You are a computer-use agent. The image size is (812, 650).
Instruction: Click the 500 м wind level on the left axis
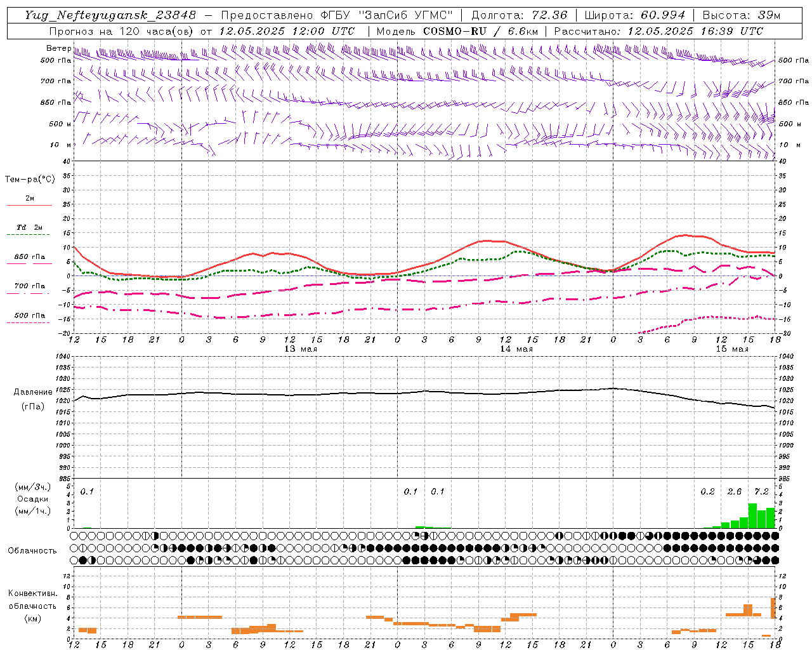(x=60, y=124)
